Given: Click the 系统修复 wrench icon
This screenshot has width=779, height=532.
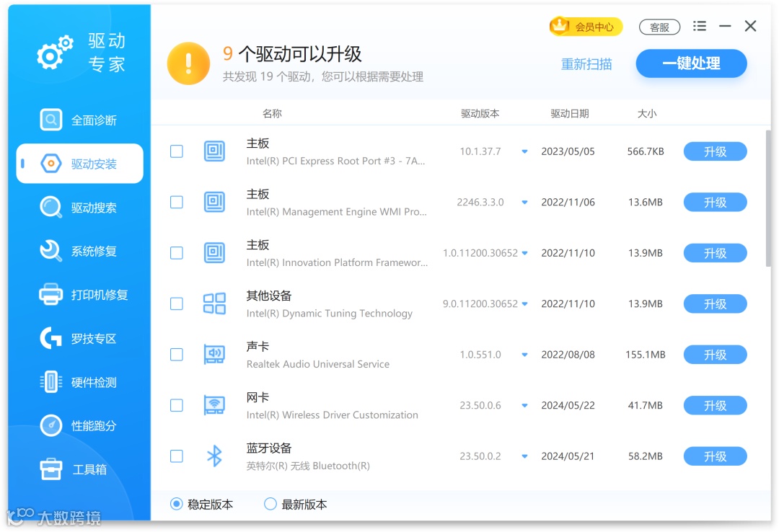Looking at the screenshot, I should 50,251.
